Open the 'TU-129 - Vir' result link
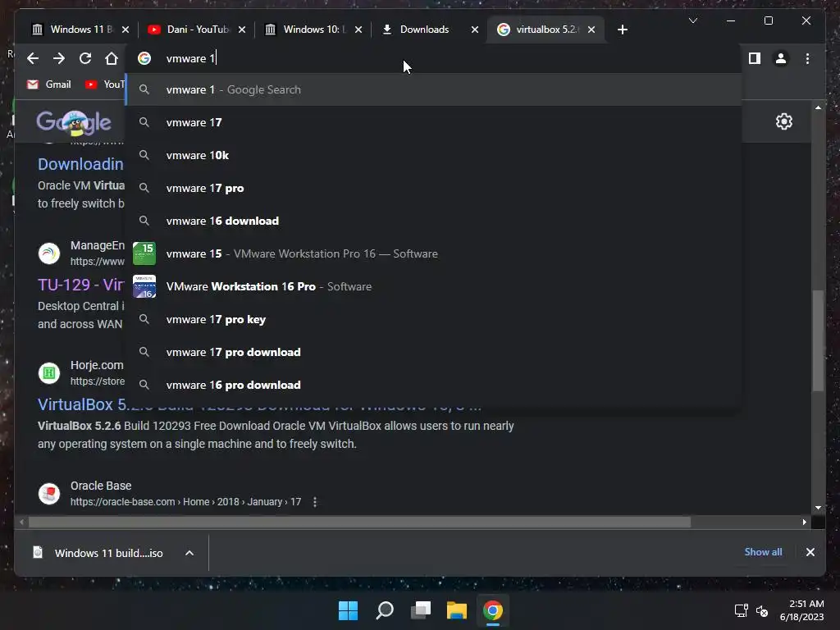 click(x=80, y=285)
